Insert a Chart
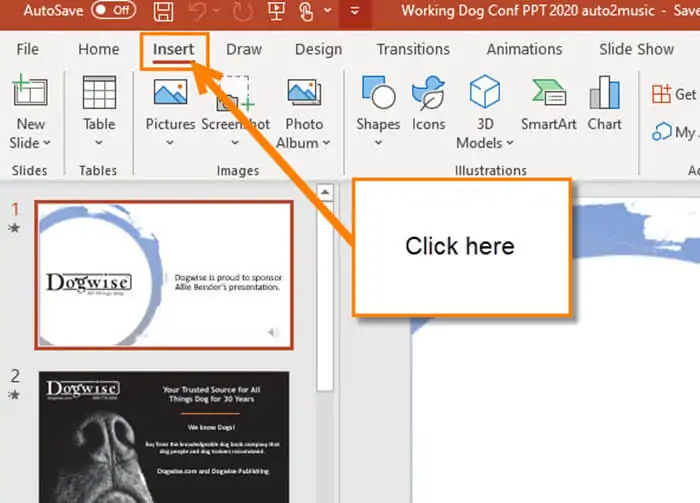This screenshot has width=700, height=503. (604, 104)
